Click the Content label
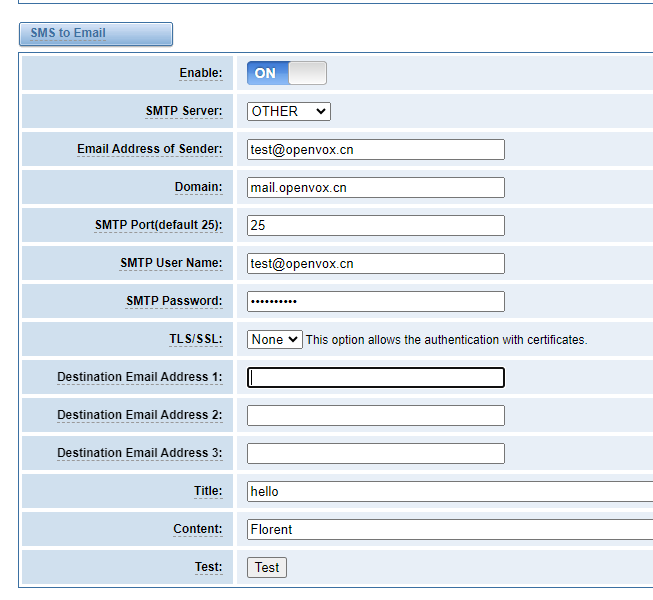This screenshot has height=600, width=653. pyautogui.click(x=198, y=529)
